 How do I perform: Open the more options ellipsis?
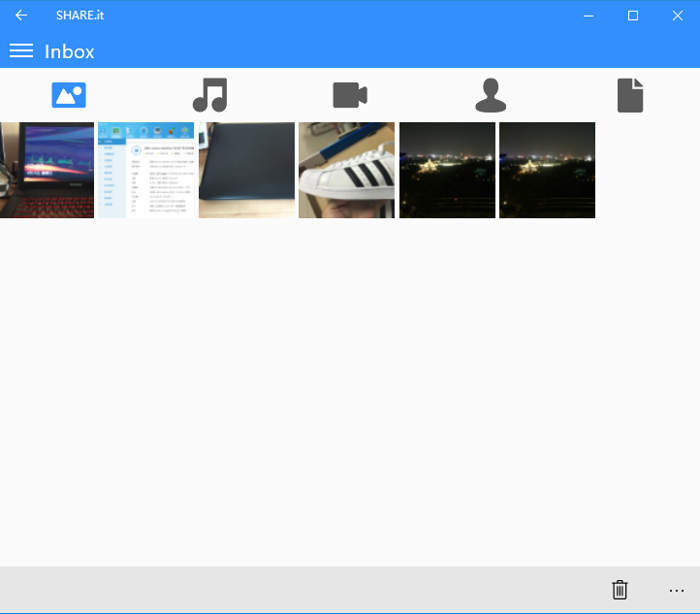pos(677,591)
